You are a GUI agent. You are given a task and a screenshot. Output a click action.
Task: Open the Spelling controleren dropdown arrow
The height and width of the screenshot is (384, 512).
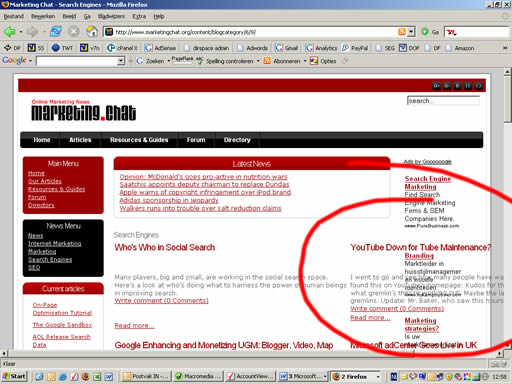258,61
